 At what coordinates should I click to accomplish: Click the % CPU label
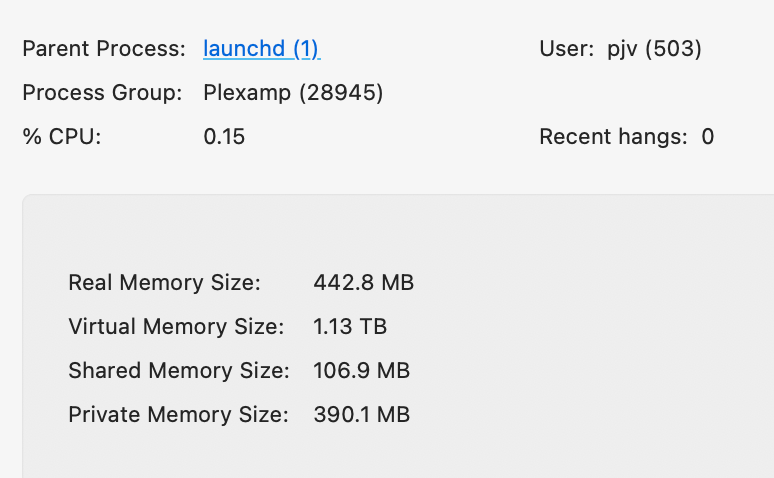pyautogui.click(x=62, y=137)
